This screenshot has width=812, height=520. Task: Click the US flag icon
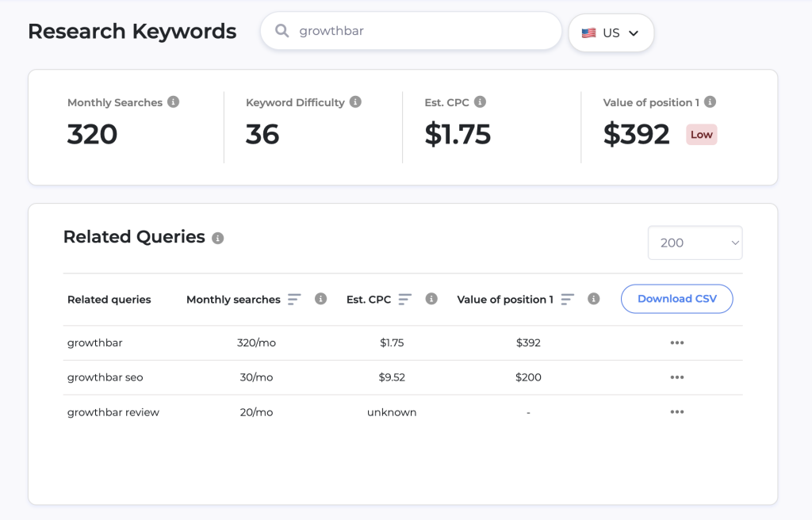[x=589, y=33]
